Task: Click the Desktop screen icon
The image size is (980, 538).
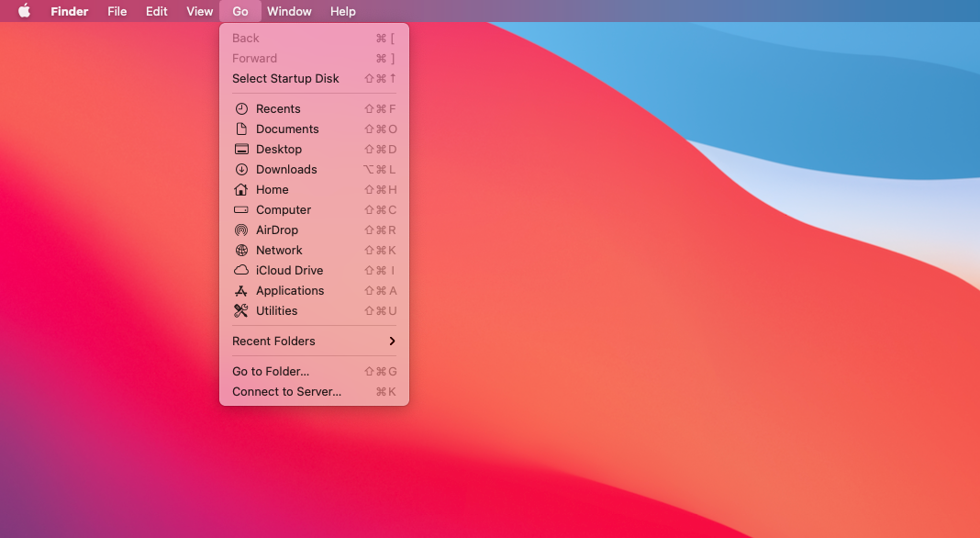Action: tap(241, 149)
